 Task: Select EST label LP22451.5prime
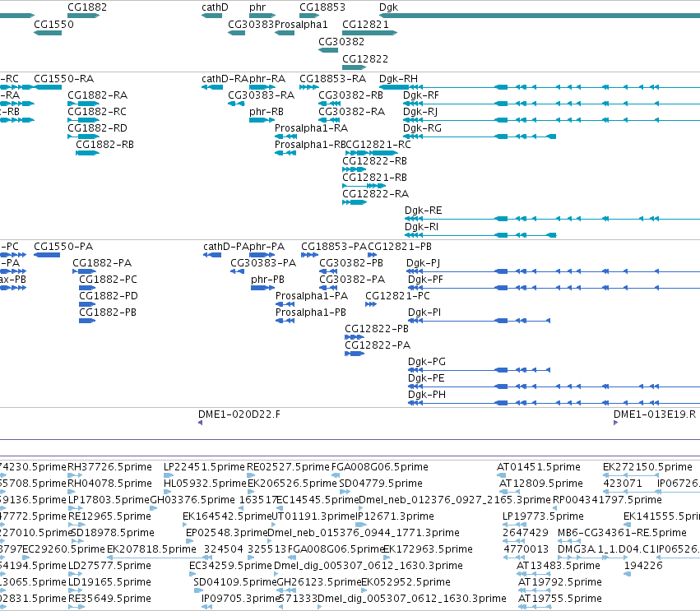click(205, 467)
